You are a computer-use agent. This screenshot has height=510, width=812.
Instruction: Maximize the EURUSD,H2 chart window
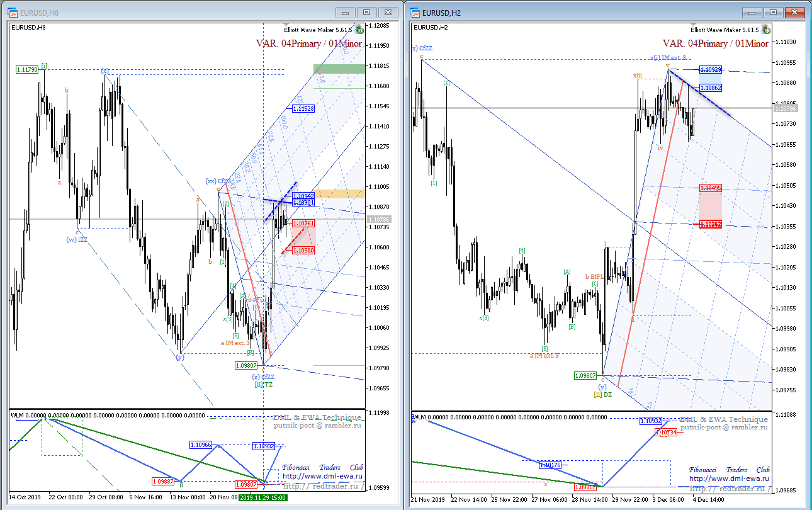772,12
